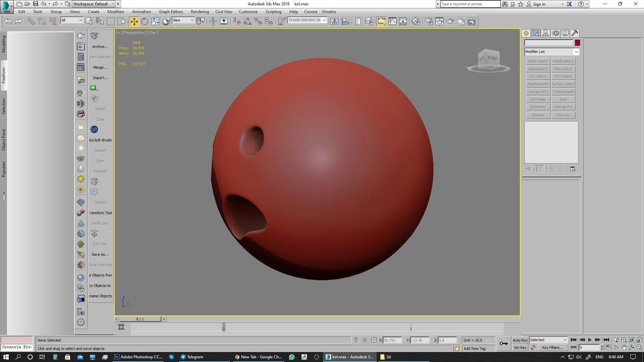Viewport: 644px width, 362px height.
Task: Open the Create command panel tab
Action: 526,33
